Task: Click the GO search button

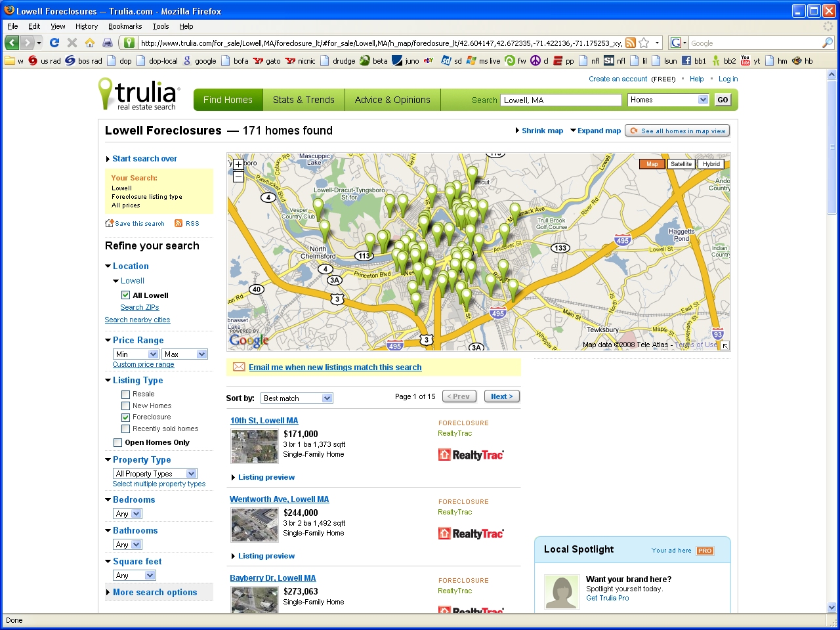Action: tap(723, 100)
